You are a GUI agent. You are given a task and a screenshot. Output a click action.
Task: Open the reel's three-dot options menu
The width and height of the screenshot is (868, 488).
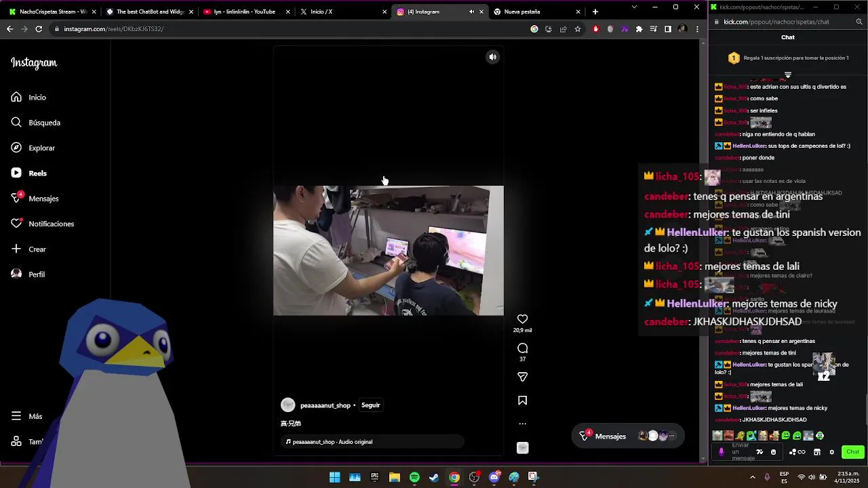[x=522, y=424]
